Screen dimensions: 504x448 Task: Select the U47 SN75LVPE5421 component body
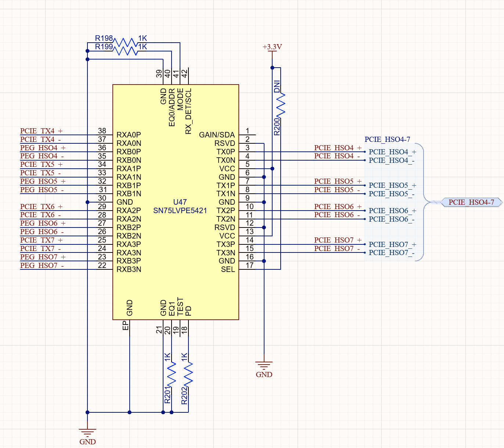(176, 202)
